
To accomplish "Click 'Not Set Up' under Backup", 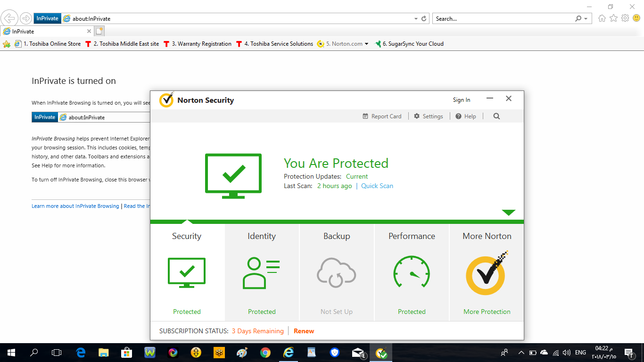I will 337,312.
